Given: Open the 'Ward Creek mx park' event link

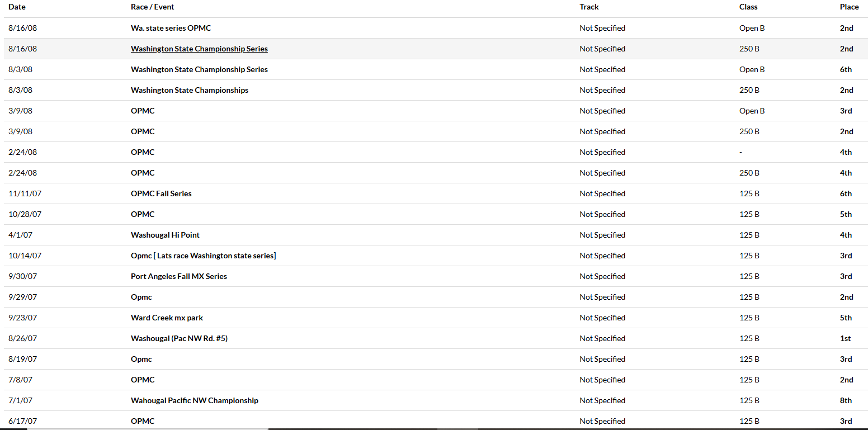Looking at the screenshot, I should (x=167, y=318).
